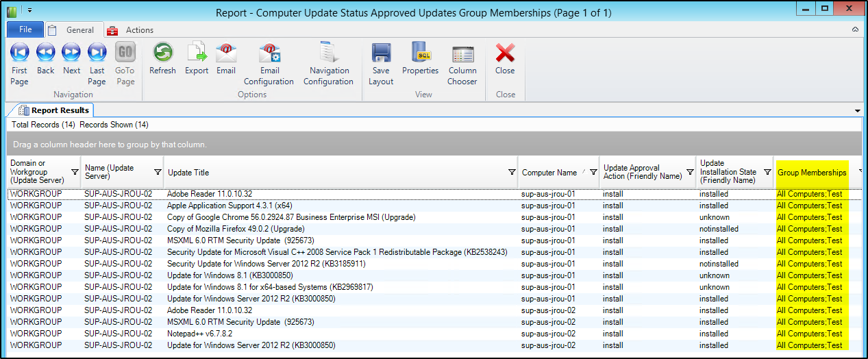Filter the Update Installation State column
Screen dimensions: 868x359
(x=767, y=172)
